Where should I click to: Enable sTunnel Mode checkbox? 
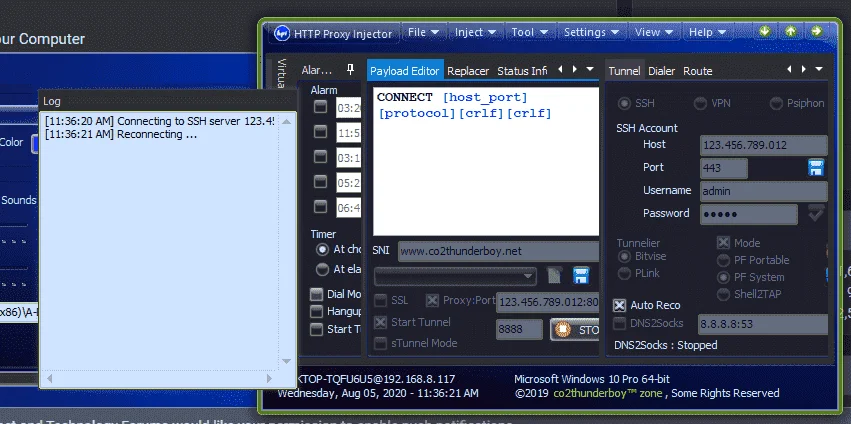[380, 343]
